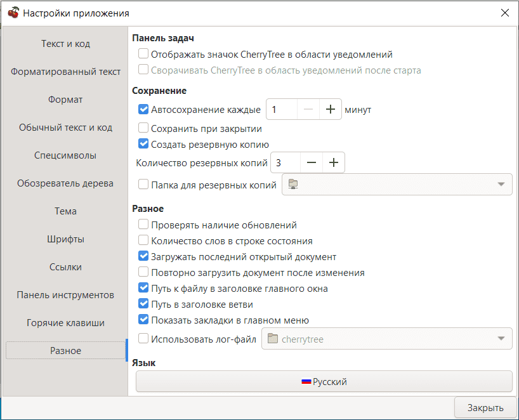Switch to the "Шрифты" tab

[65, 239]
